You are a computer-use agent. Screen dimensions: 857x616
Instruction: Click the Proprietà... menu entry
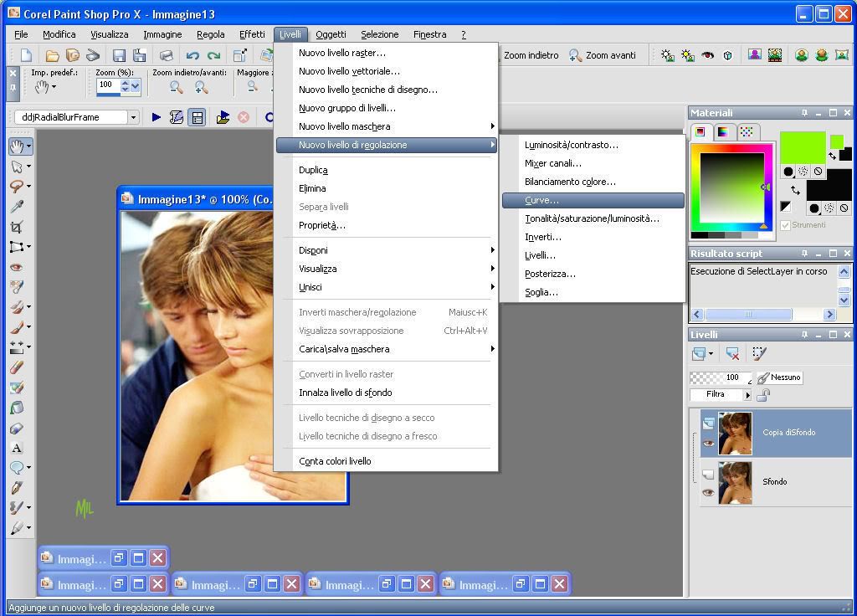387,225
